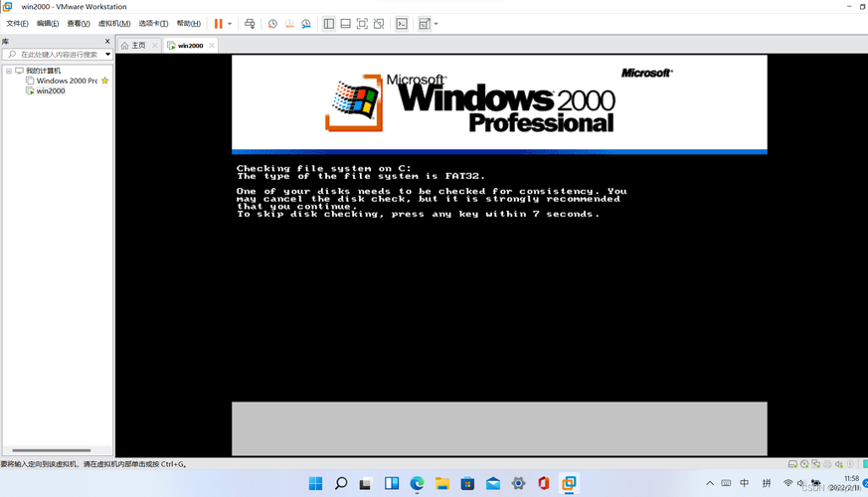Select 我的计算机 in the library tree

click(x=43, y=71)
